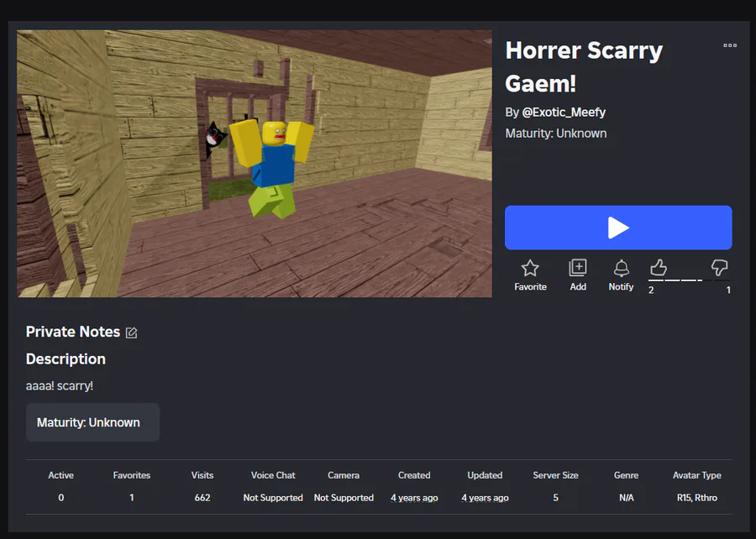Click the Server Size value 5
This screenshot has height=539, width=756.
tap(555, 498)
